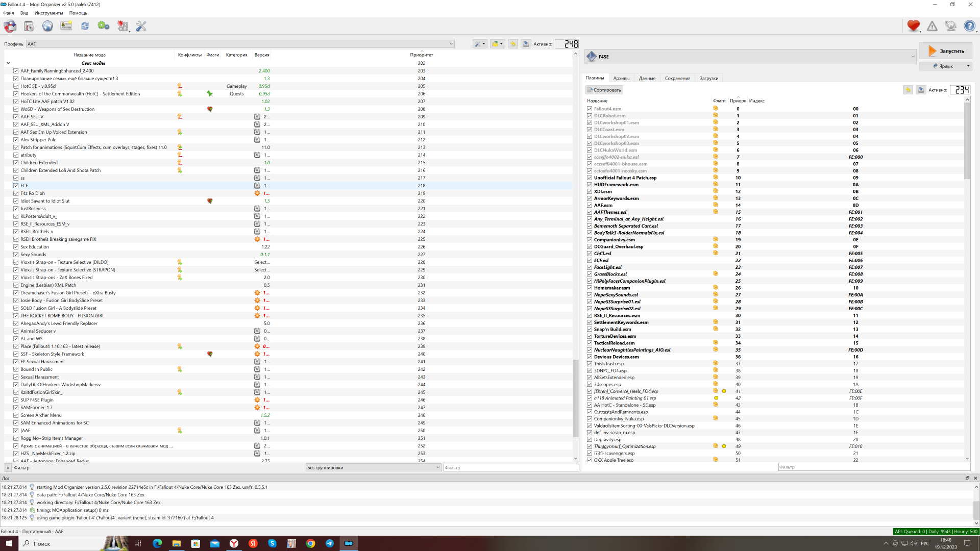The height and width of the screenshot is (551, 980).
Task: Open the AAF profile dropdown
Action: pyautogui.click(x=240, y=44)
